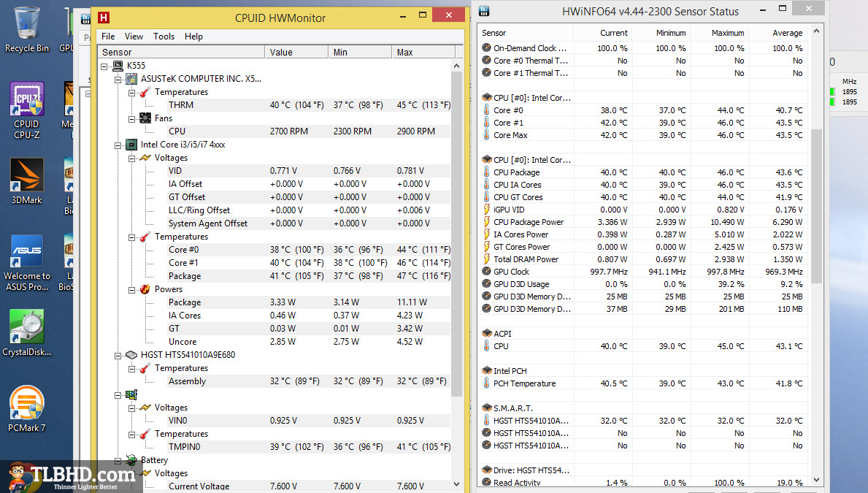Click ACPI group chip icon
The height and width of the screenshot is (493, 868).
click(x=487, y=334)
